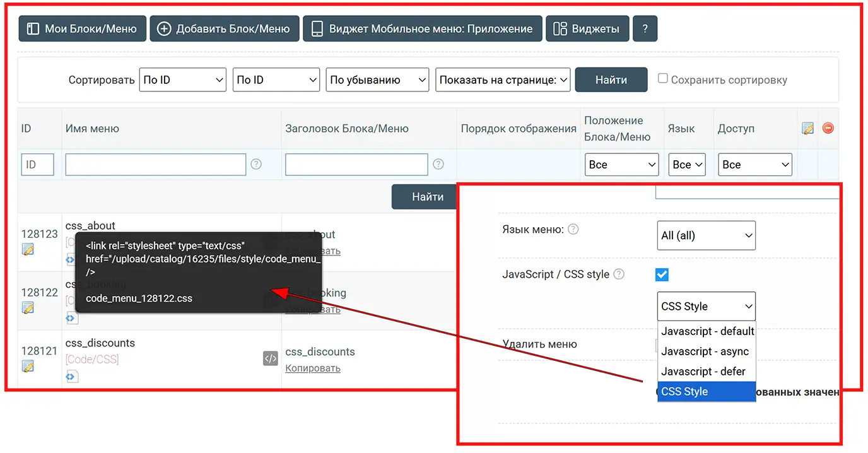Click the edit icon in table header
Screen dimensions: 868x453
(x=807, y=128)
